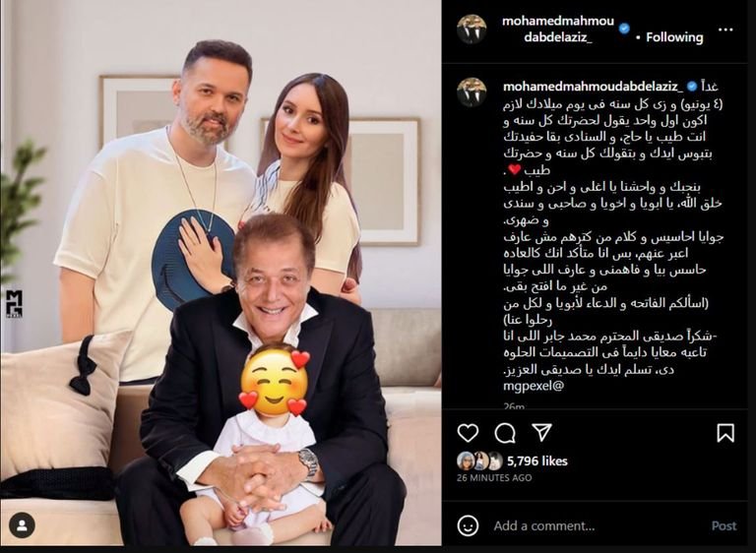Image resolution: width=756 pixels, height=553 pixels.
Task: Click the Post comment button
Action: point(724,525)
